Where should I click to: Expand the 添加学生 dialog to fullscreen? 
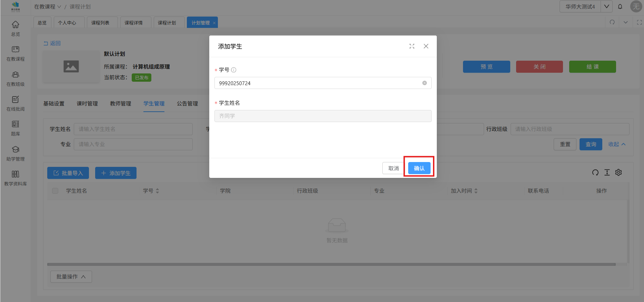(x=412, y=46)
